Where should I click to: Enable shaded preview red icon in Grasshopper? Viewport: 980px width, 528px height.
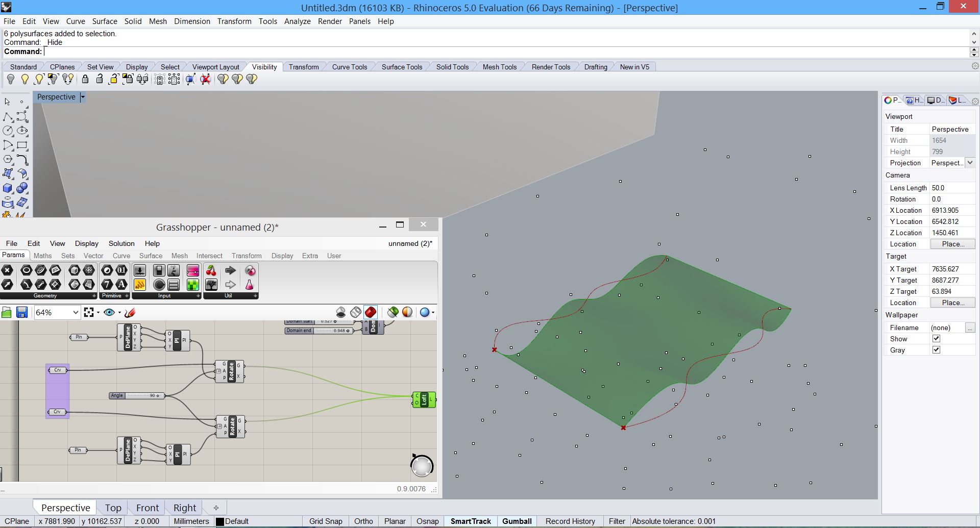coord(371,312)
